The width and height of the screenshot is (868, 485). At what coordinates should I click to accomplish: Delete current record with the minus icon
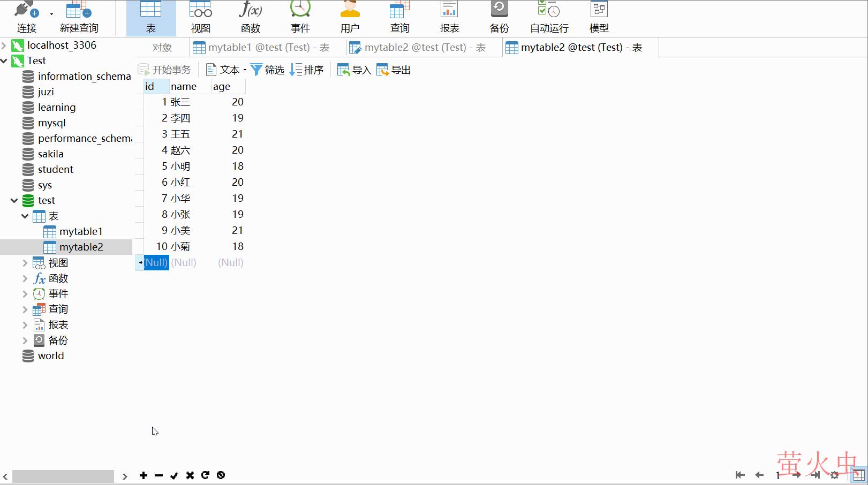(x=158, y=475)
